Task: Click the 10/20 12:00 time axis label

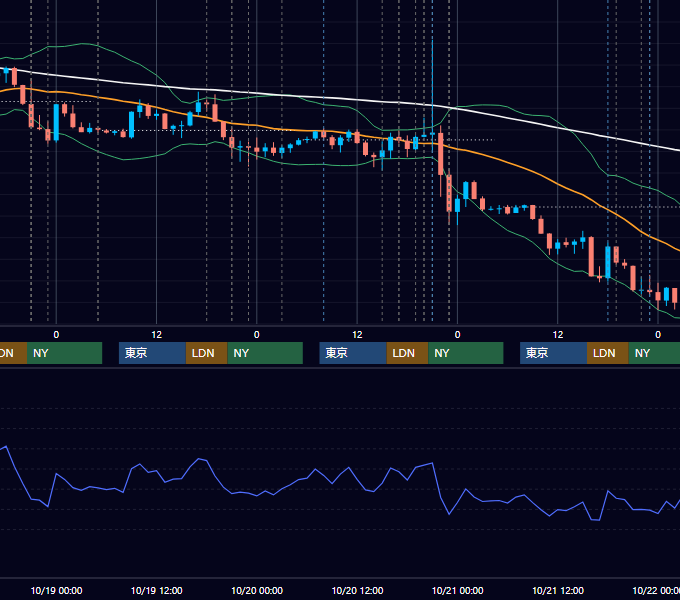Action: (x=357, y=590)
